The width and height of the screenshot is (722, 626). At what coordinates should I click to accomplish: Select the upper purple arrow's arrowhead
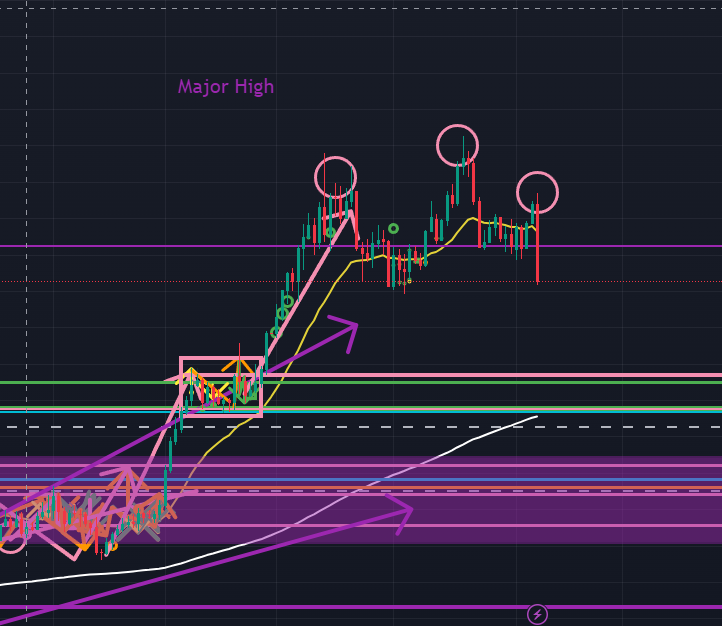pos(346,331)
